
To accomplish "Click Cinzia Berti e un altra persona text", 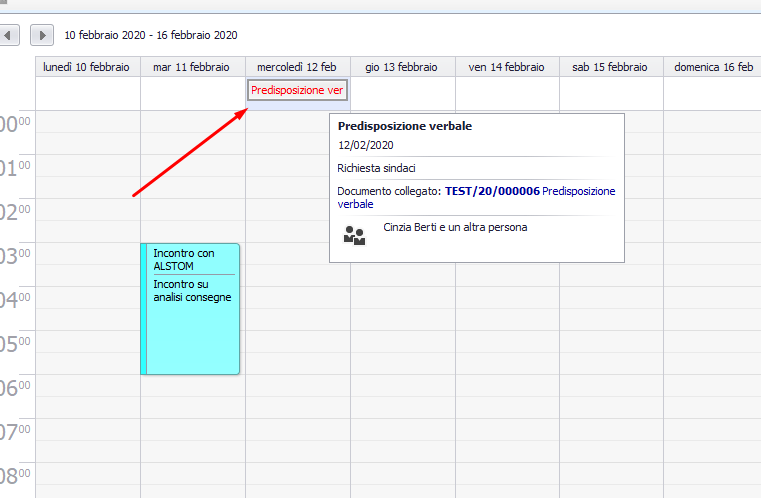I will pos(455,227).
